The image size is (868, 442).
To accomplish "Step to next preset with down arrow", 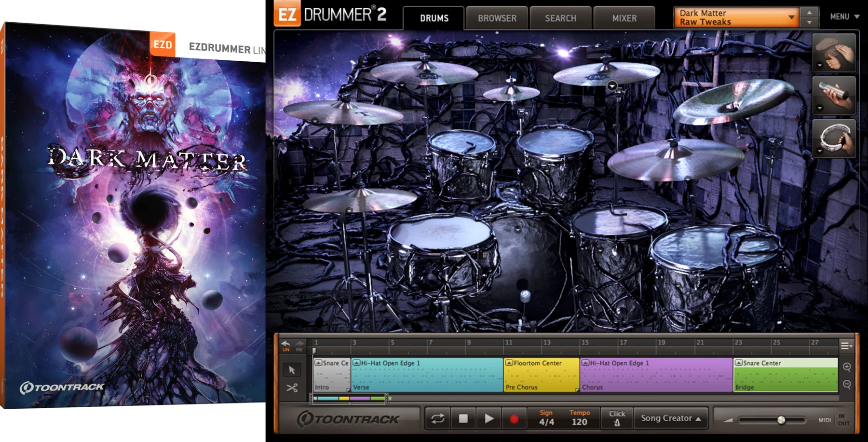I will point(809,22).
